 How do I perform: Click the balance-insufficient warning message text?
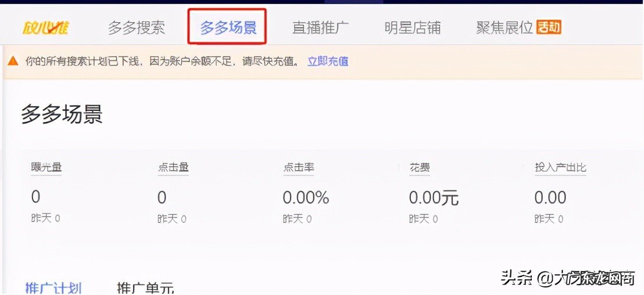tap(162, 62)
